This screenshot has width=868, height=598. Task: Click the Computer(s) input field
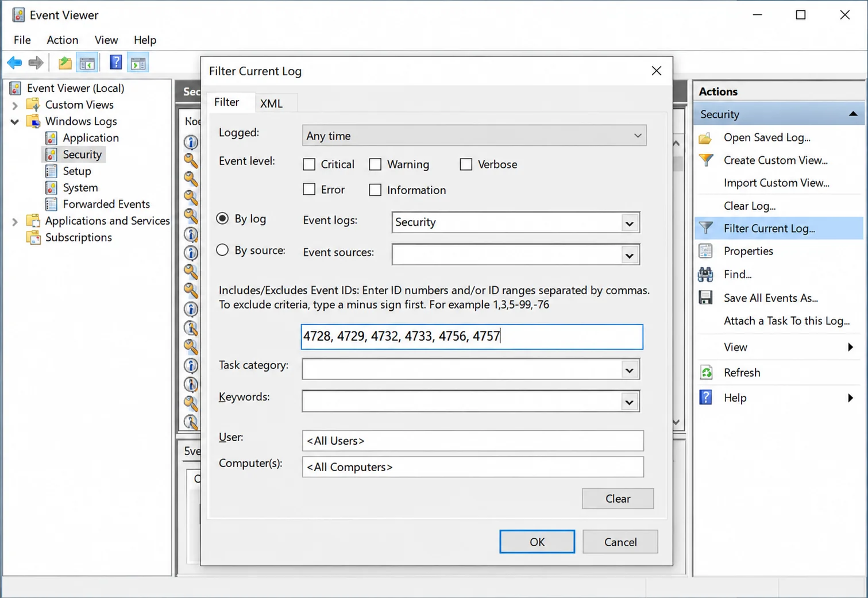point(473,467)
